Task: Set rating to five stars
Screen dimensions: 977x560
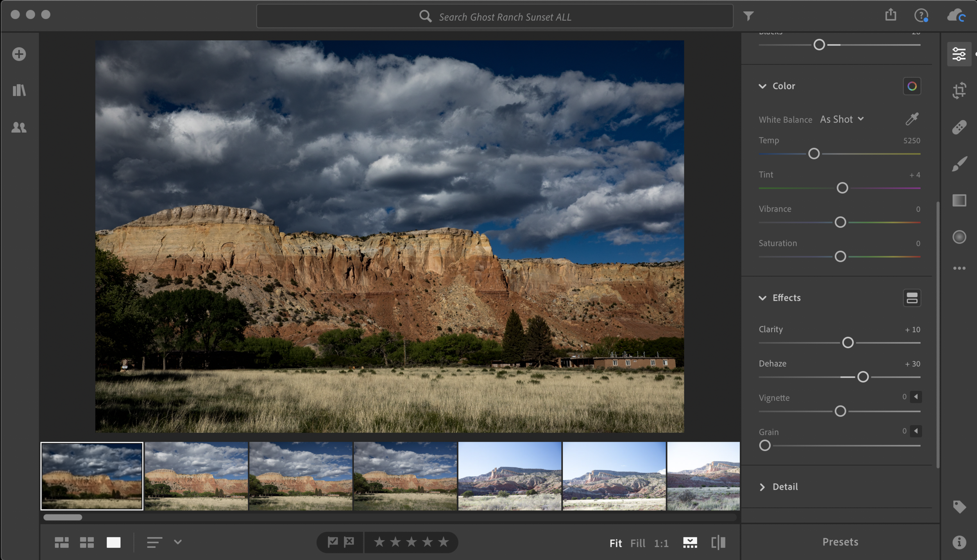Action: 443,542
